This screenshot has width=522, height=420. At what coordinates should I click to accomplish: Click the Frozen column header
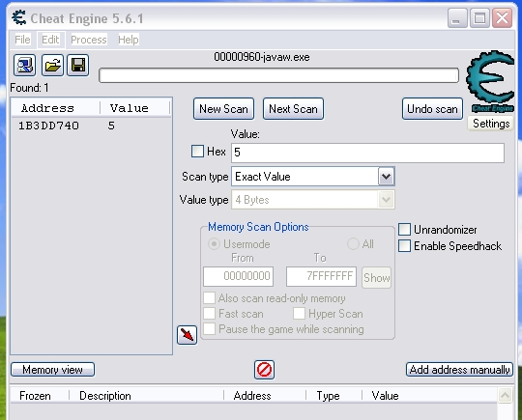[40, 396]
